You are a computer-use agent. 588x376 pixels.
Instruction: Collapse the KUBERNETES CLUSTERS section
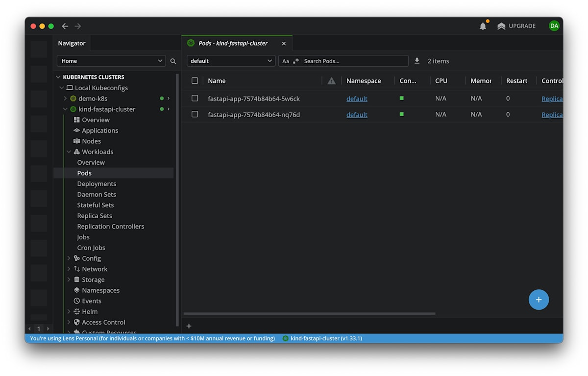tap(58, 77)
